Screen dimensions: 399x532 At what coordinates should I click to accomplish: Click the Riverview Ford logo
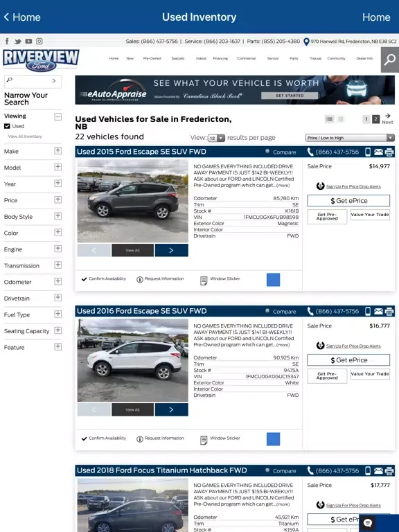click(41, 60)
